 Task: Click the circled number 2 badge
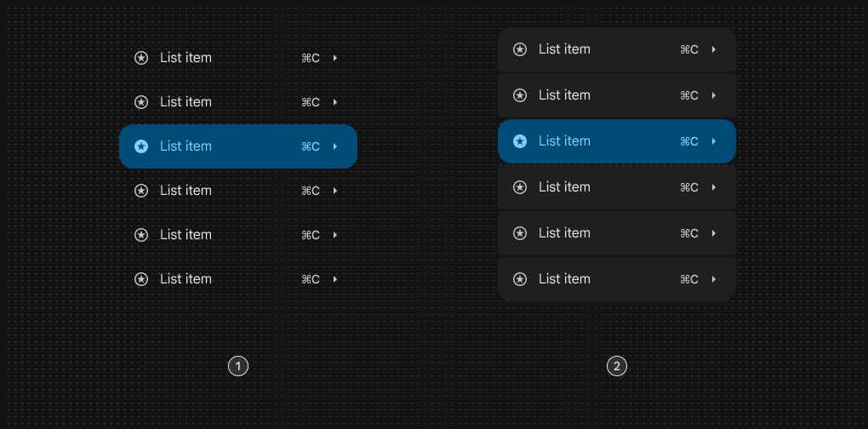pyautogui.click(x=617, y=366)
